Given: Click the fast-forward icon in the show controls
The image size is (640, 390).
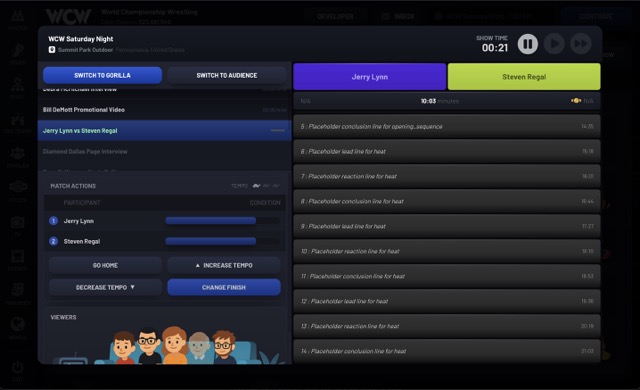Looking at the screenshot, I should click(x=581, y=44).
